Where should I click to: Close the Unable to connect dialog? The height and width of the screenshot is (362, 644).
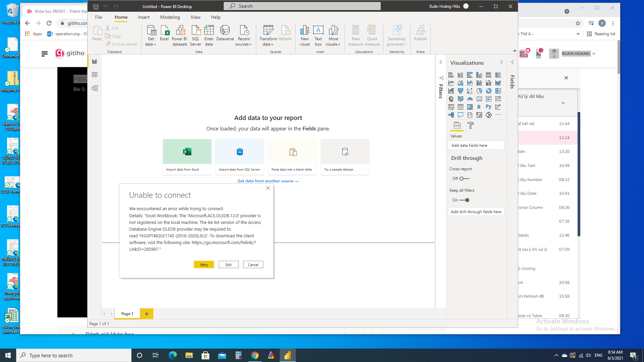(268, 188)
